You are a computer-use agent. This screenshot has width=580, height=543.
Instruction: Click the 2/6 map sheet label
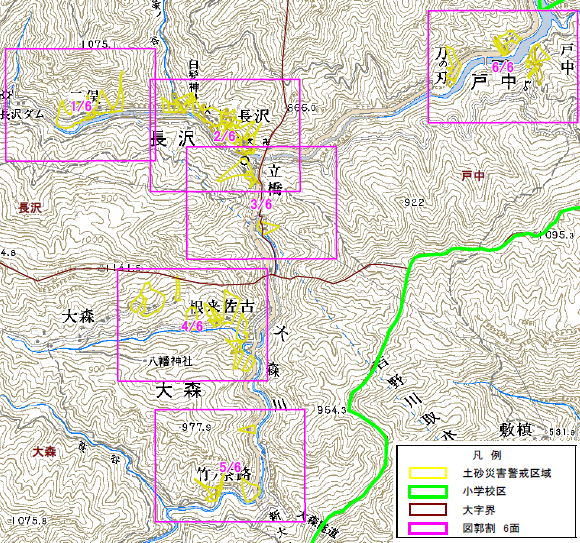point(225,136)
